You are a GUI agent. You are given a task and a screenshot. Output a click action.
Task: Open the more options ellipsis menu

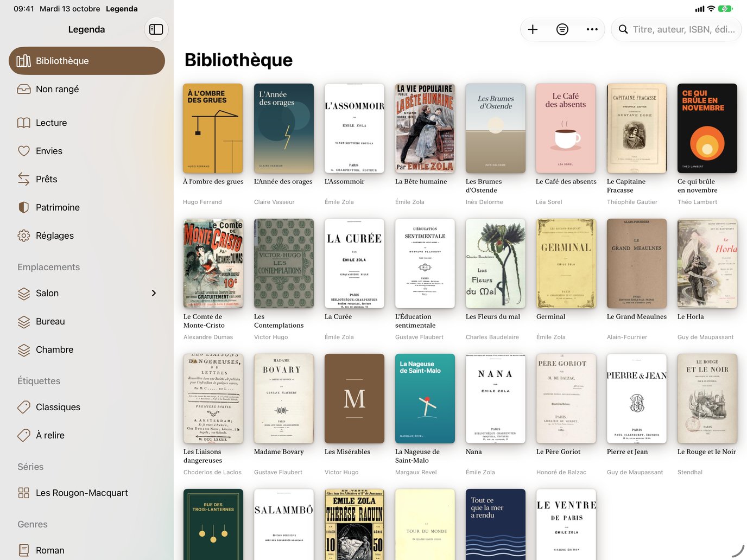click(x=592, y=29)
